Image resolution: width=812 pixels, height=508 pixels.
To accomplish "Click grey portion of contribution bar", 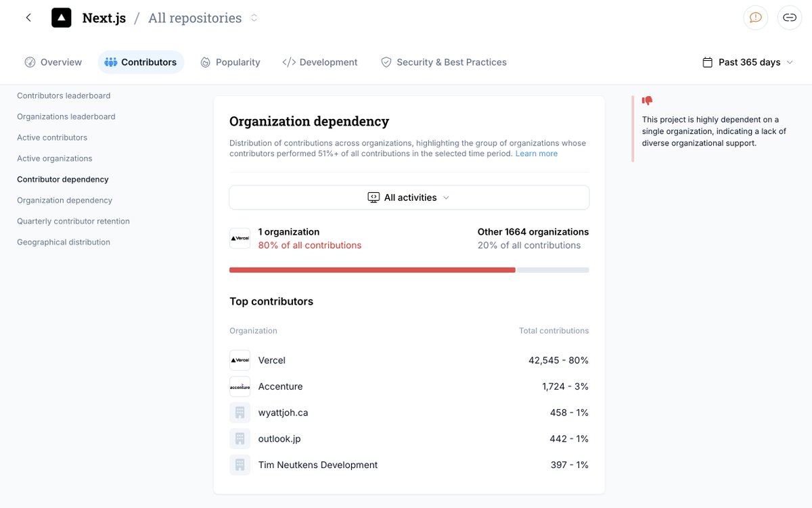I will pos(553,270).
